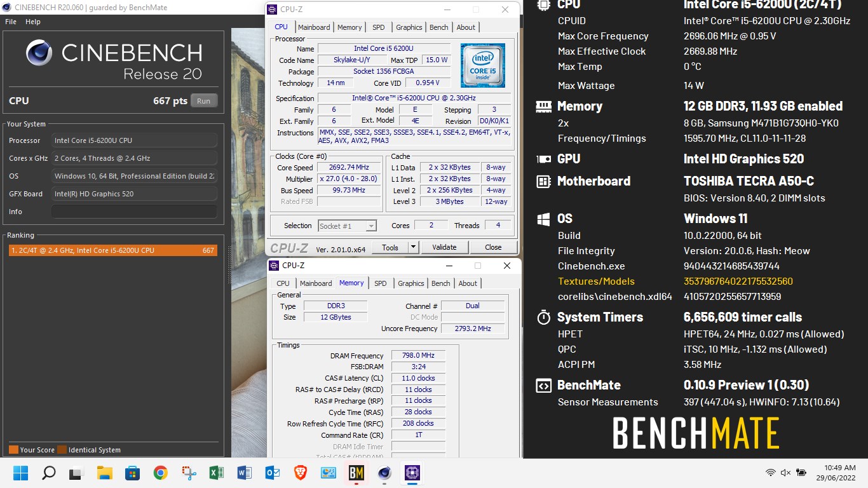Screen dimensions: 868x488
Task: Switch to Mainboard tab in top CPU-Z
Action: [x=314, y=27]
